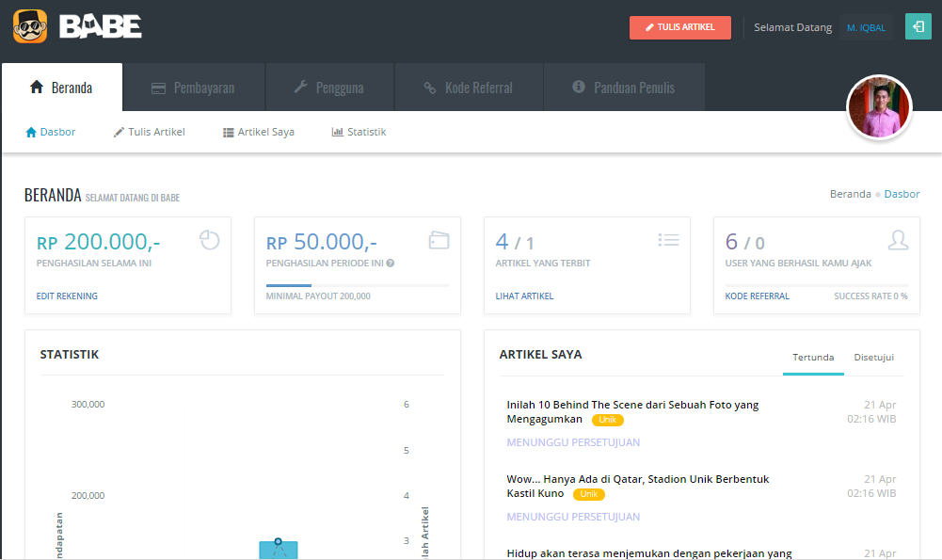
Task: Open the Pembayaran tab
Action: pos(194,88)
